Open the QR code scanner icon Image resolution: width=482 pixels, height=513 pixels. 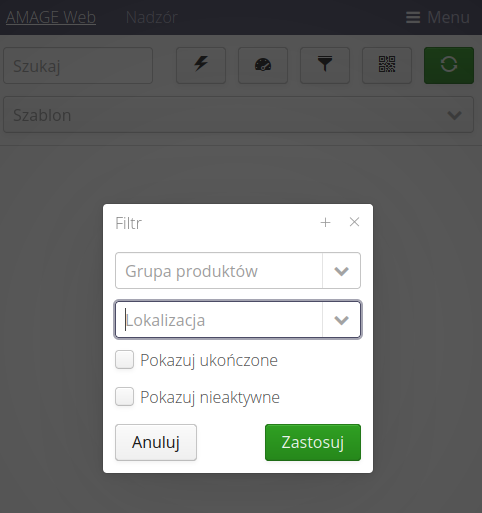[387, 65]
